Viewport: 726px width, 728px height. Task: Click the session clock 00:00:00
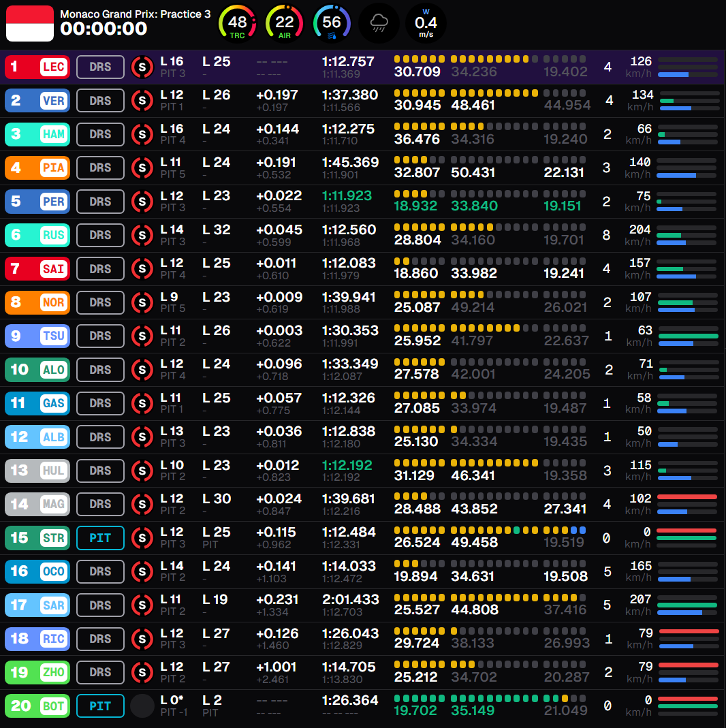point(104,29)
